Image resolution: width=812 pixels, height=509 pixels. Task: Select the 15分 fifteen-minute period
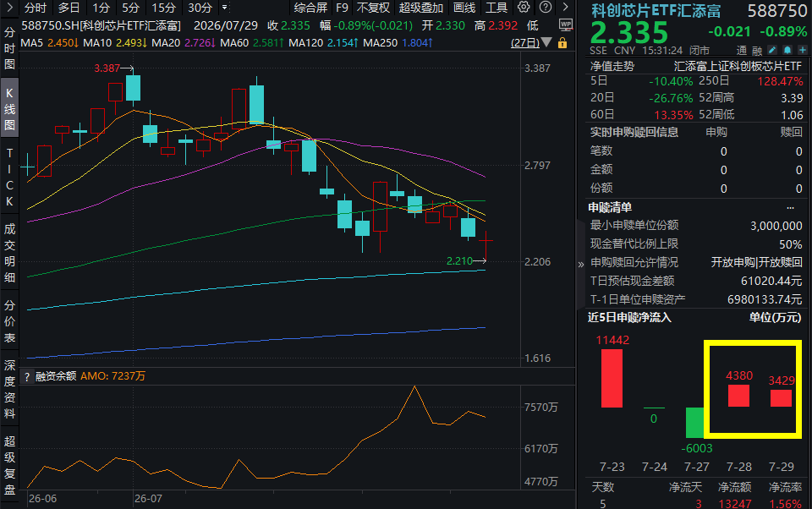click(x=163, y=8)
